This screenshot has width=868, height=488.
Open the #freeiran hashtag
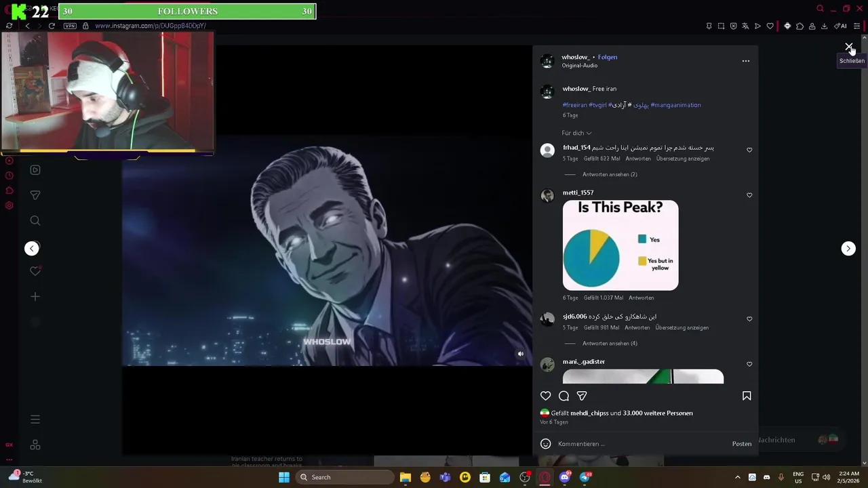[x=574, y=105]
